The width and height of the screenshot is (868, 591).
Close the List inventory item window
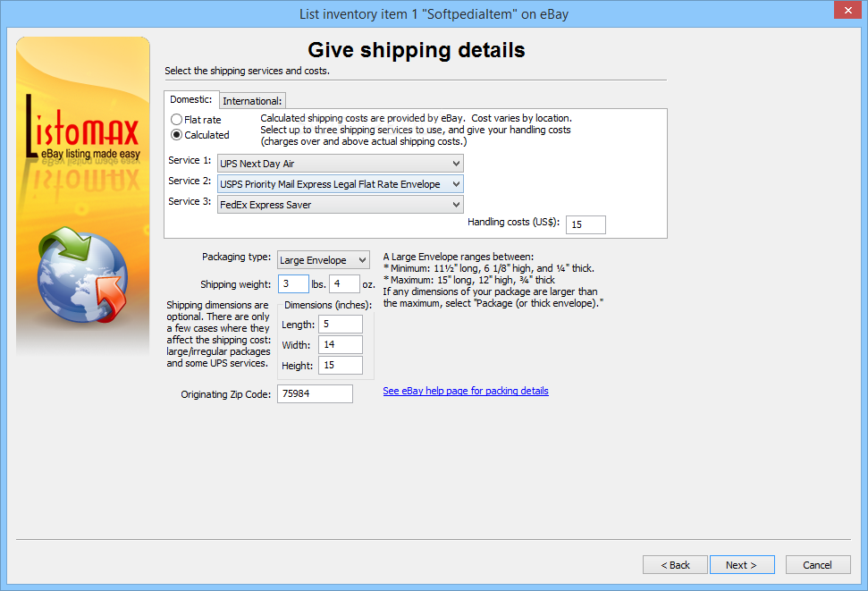pyautogui.click(x=848, y=10)
